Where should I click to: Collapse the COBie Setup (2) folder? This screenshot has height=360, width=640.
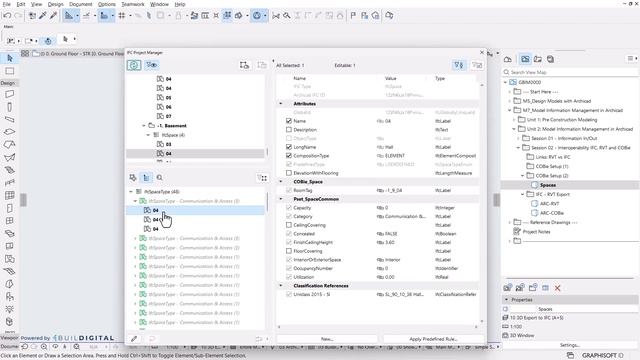[x=522, y=176]
